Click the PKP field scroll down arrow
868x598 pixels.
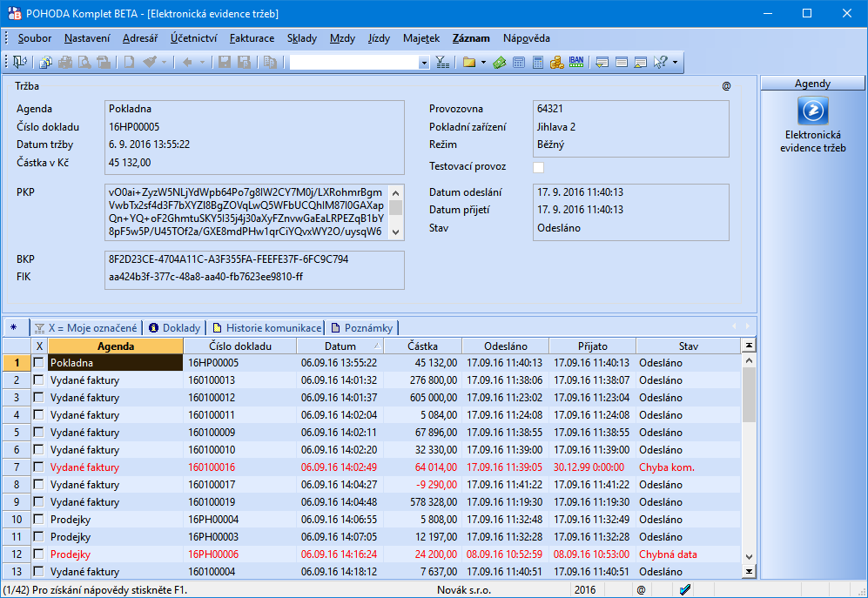pyautogui.click(x=396, y=232)
